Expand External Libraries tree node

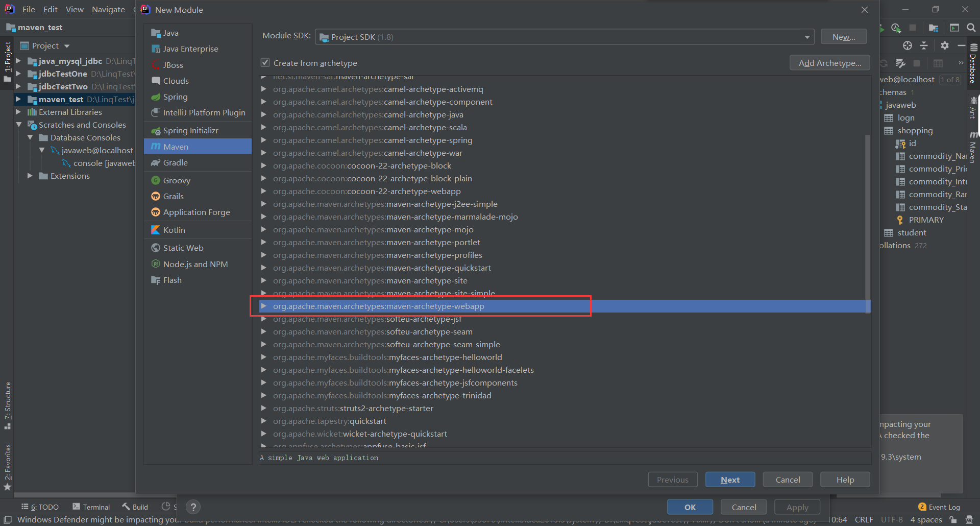(18, 112)
